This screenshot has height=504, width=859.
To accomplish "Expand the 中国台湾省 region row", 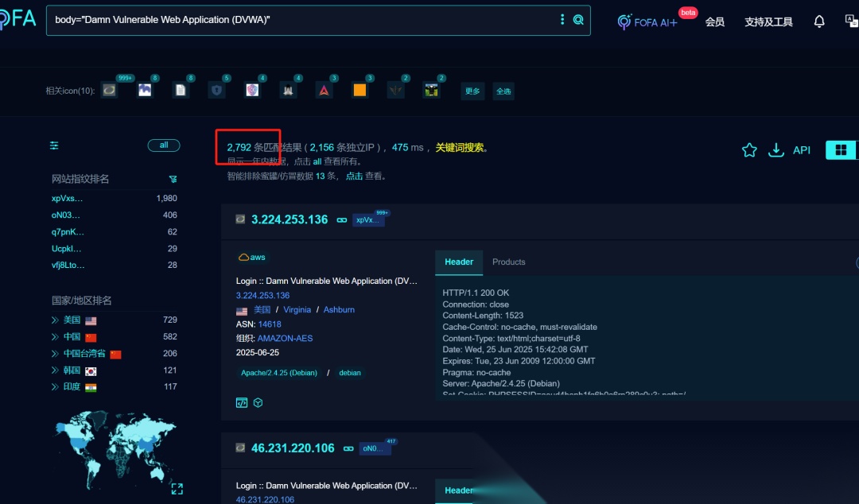I will click(55, 353).
